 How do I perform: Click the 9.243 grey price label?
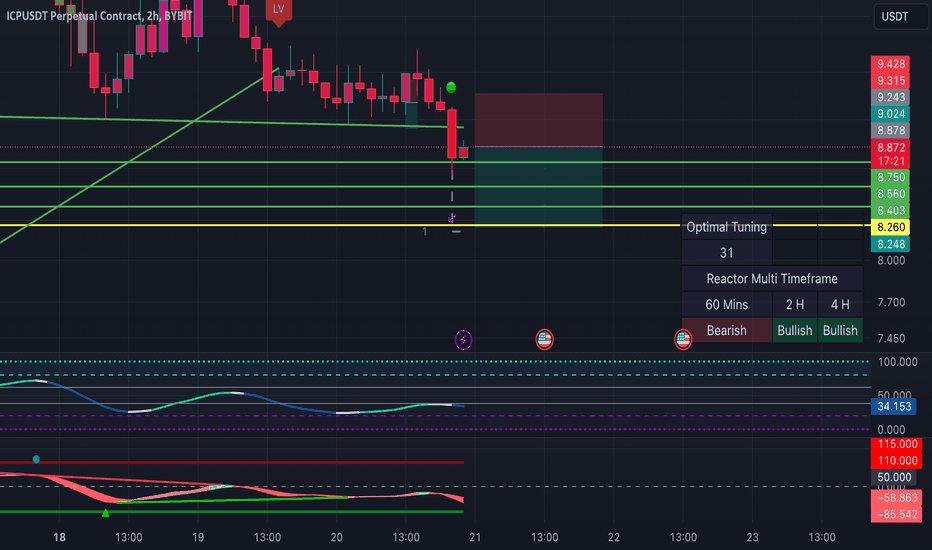pos(890,98)
